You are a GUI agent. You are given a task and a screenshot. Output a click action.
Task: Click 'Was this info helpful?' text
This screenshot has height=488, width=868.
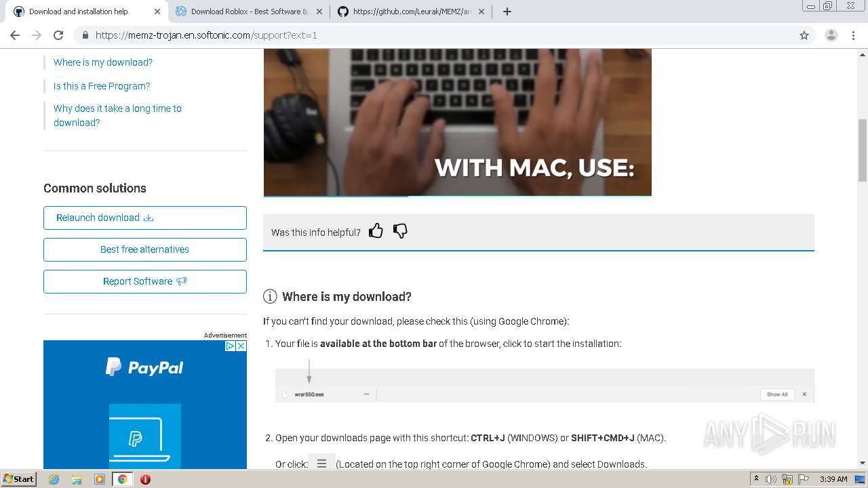coord(316,232)
